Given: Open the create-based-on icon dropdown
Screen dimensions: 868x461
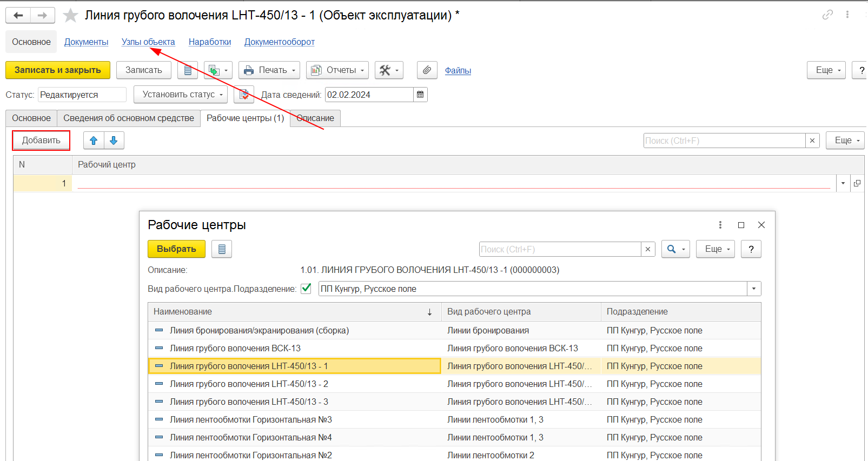Looking at the screenshot, I should point(218,70).
